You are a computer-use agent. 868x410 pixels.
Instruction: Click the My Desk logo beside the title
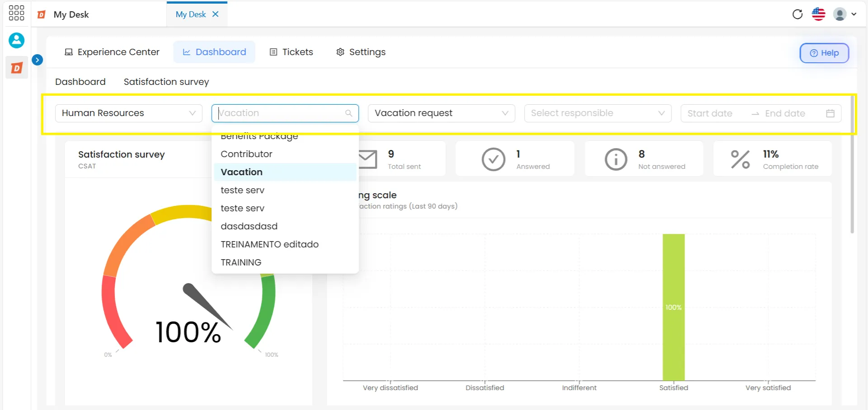pos(42,14)
